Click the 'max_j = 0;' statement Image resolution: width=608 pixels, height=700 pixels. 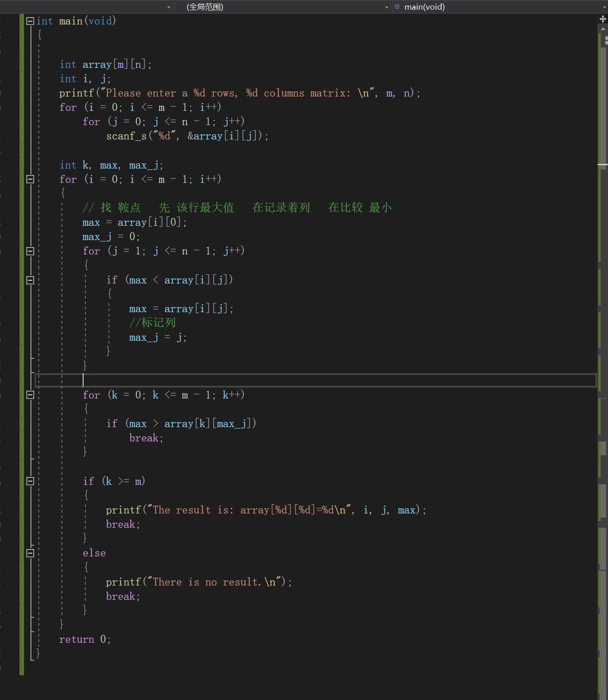111,236
